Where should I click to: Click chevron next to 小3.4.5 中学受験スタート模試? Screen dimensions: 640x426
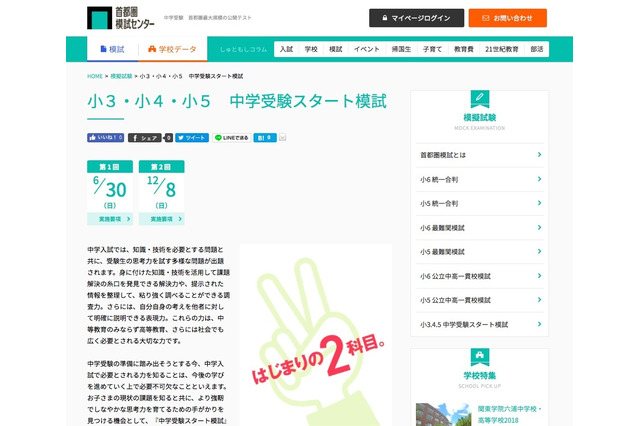click(x=540, y=324)
